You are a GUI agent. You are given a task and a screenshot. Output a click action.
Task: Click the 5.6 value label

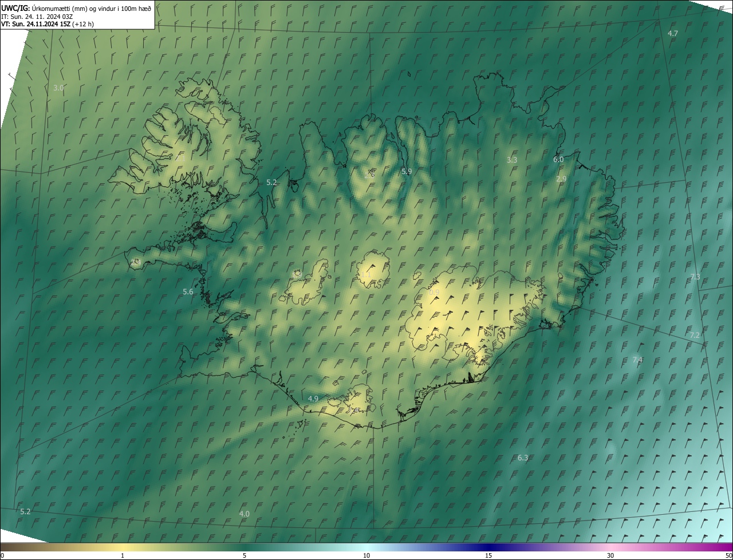coord(188,291)
